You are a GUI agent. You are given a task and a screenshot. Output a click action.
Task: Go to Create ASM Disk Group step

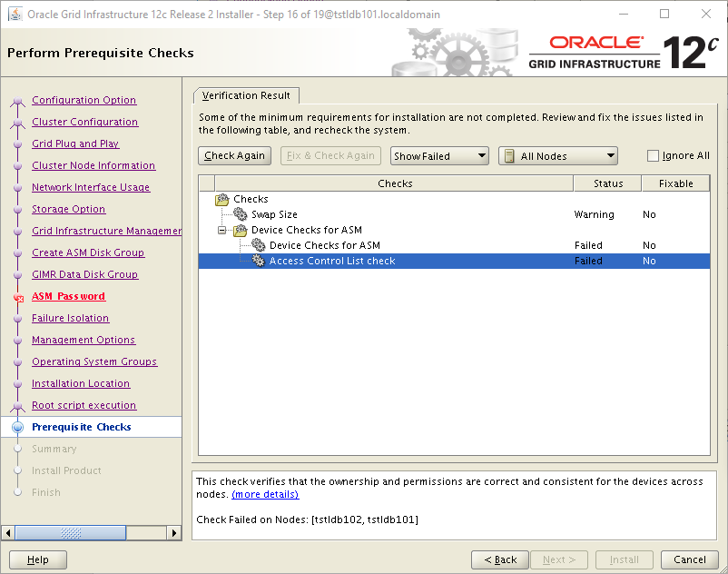pyautogui.click(x=88, y=252)
